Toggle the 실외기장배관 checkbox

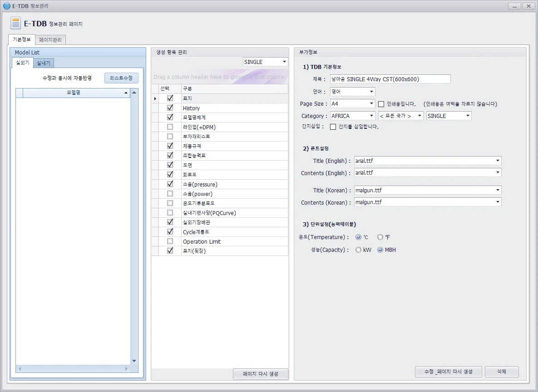coord(170,222)
